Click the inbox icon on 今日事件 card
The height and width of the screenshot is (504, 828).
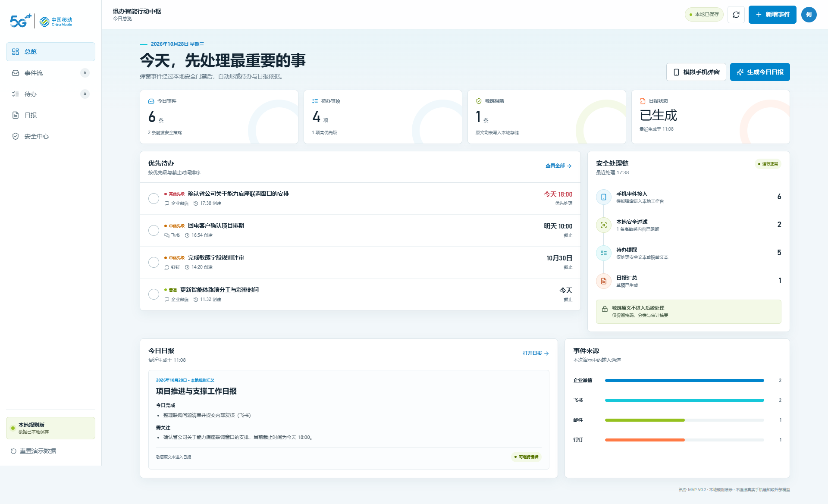(151, 101)
